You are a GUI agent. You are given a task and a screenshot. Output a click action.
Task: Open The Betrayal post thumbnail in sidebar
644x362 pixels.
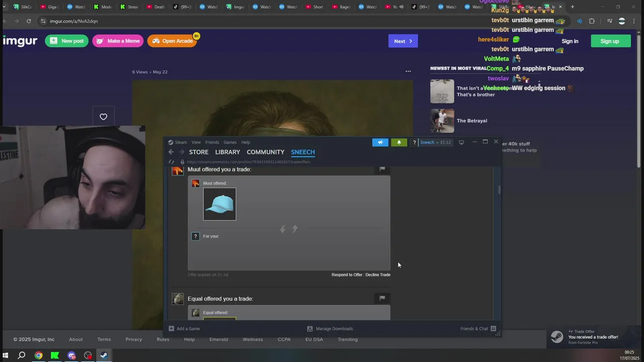(442, 121)
